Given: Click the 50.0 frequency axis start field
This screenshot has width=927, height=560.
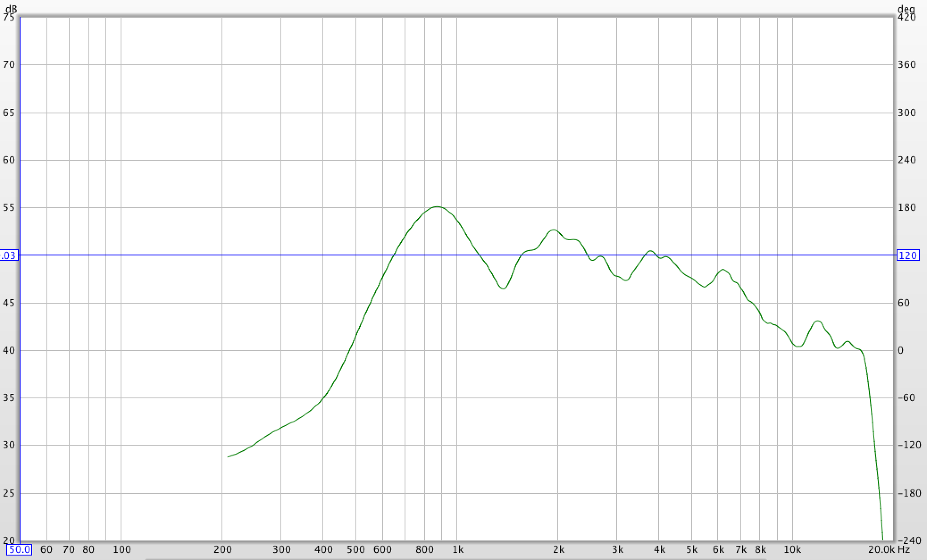Looking at the screenshot, I should [20, 549].
